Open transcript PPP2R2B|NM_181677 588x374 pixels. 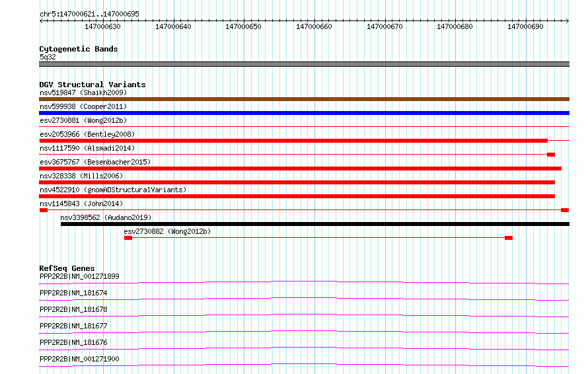point(73,326)
